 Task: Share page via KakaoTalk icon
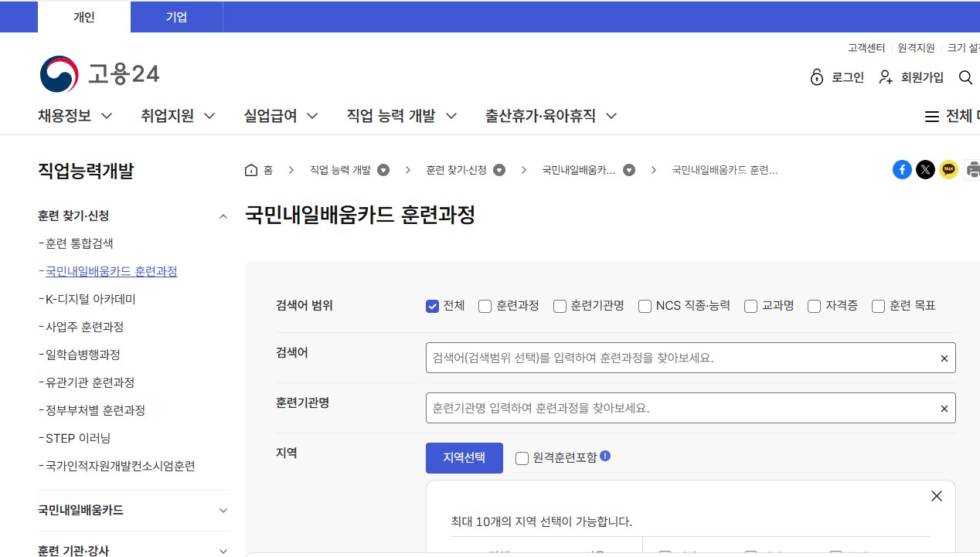(948, 170)
